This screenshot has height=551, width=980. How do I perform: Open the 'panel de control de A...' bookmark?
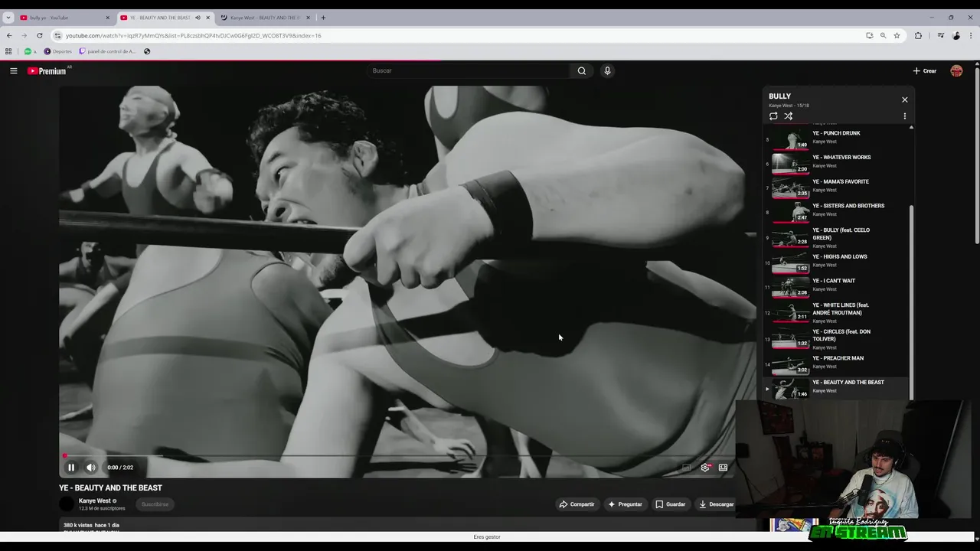[107, 51]
